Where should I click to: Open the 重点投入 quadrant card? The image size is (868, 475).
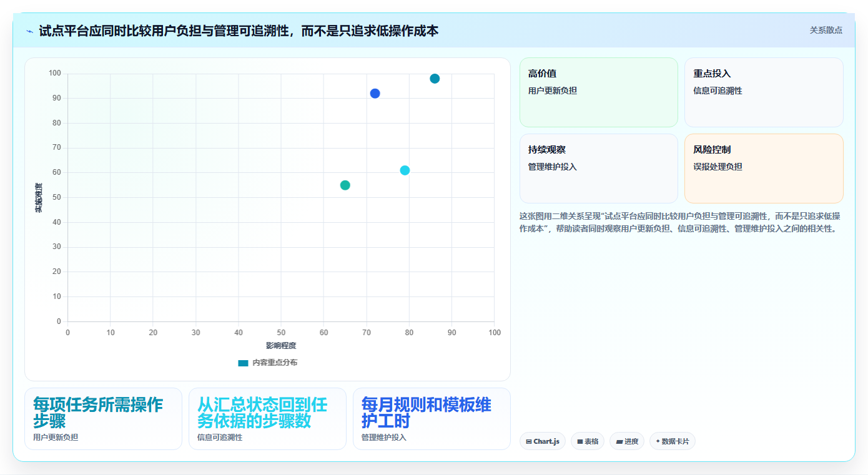click(764, 92)
